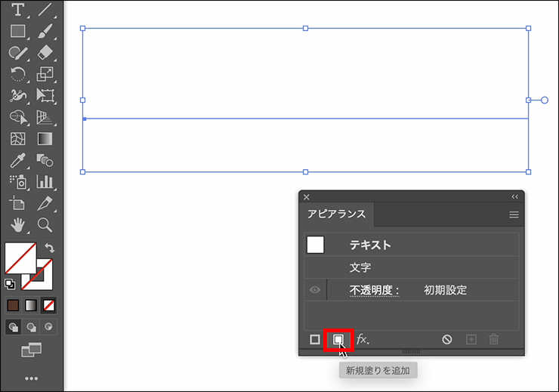The height and width of the screenshot is (392, 559).
Task: Open the Appearance panel options menu
Action: [x=514, y=215]
